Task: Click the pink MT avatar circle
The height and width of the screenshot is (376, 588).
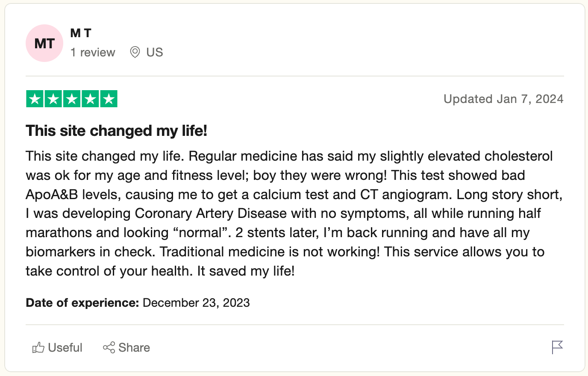Action: (x=44, y=43)
